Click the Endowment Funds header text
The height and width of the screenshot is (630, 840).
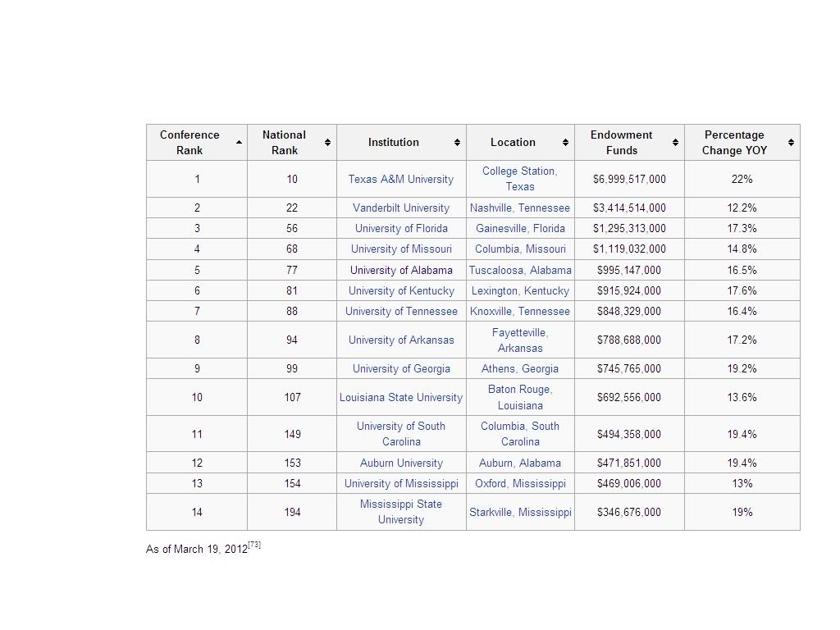click(622, 143)
